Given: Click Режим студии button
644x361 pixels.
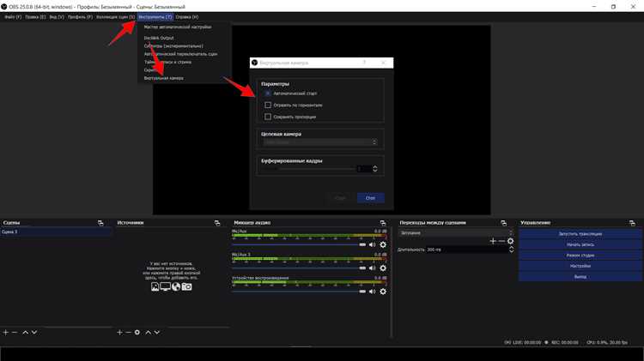Looking at the screenshot, I should [x=580, y=256].
